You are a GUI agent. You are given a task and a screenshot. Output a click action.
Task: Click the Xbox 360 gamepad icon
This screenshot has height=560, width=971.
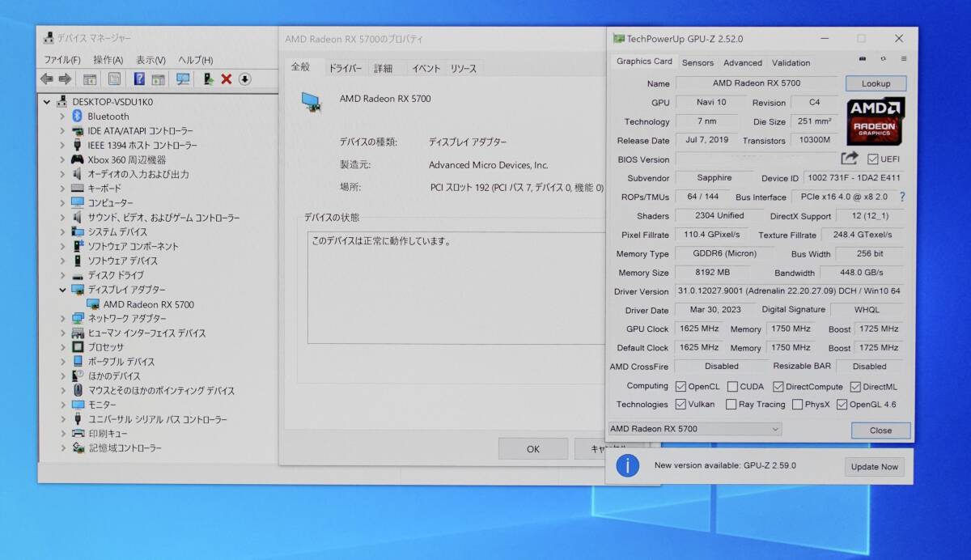click(x=78, y=159)
